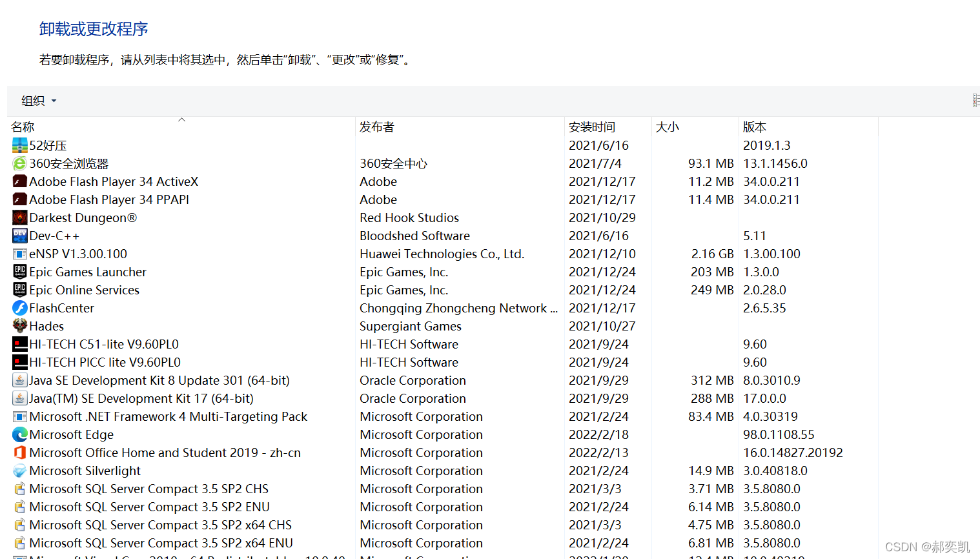The height and width of the screenshot is (559, 980).
Task: Click SQL Server Compact 3.5 SP2 CHS icon
Action: click(x=20, y=489)
